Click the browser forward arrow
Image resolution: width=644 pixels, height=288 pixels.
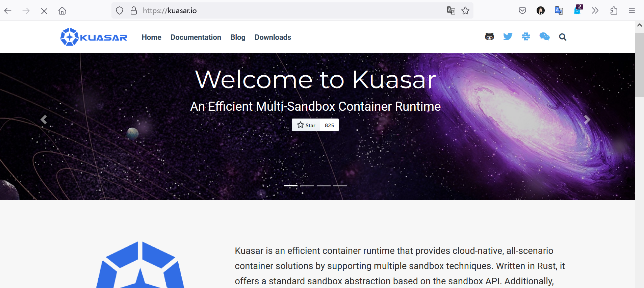(26, 11)
